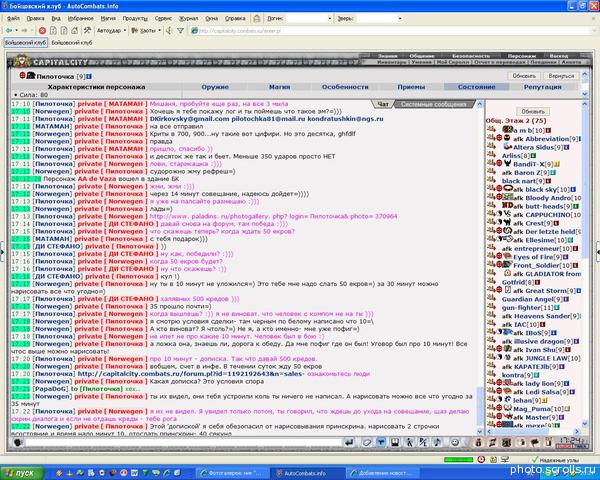Open the Файл menu
This screenshot has width=600, height=480.
[13, 18]
